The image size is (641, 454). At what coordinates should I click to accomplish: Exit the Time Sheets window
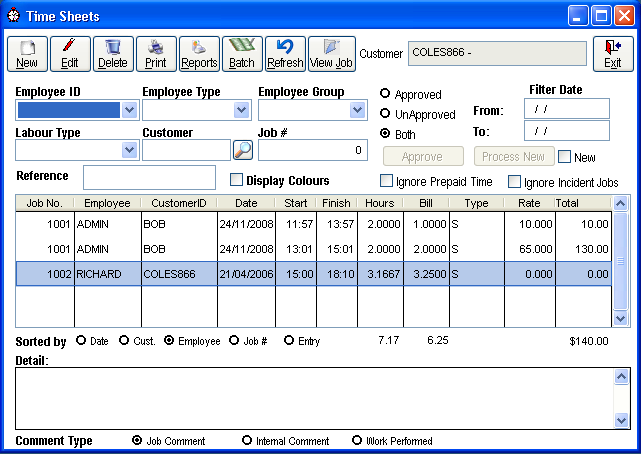pos(612,53)
